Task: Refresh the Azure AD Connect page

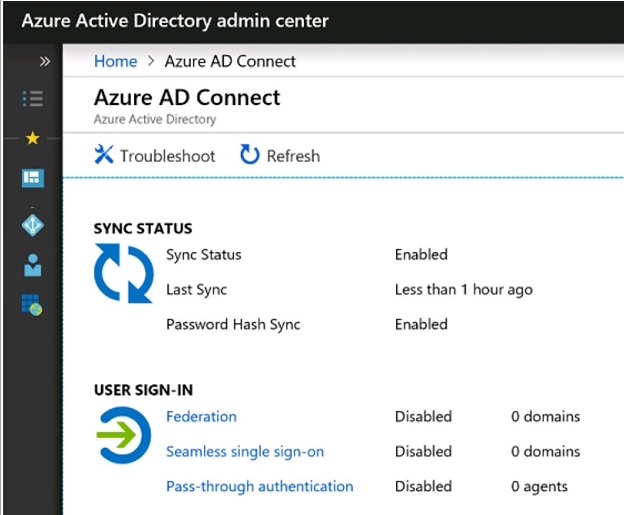Action: 280,155
